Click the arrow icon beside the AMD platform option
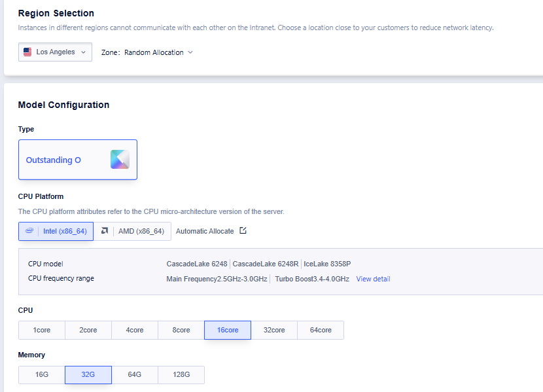The image size is (543, 392). (x=104, y=231)
